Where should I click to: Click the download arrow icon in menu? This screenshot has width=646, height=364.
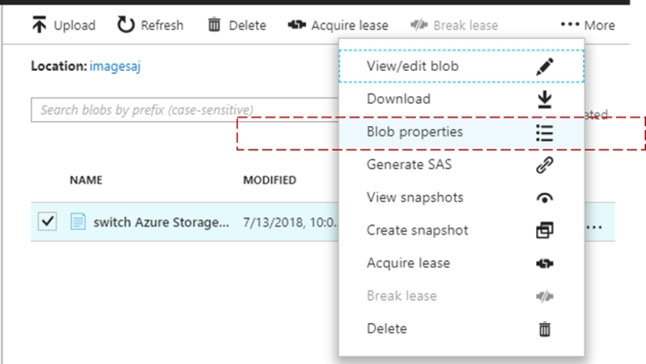point(544,99)
